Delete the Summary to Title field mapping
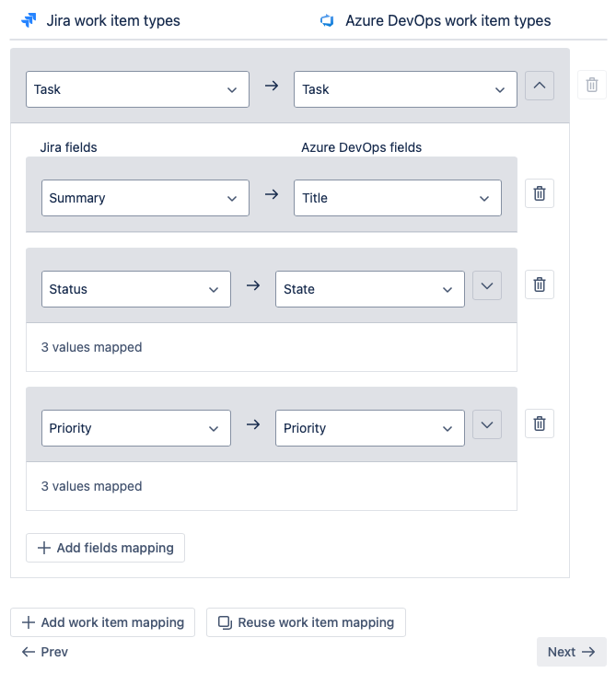 point(540,194)
